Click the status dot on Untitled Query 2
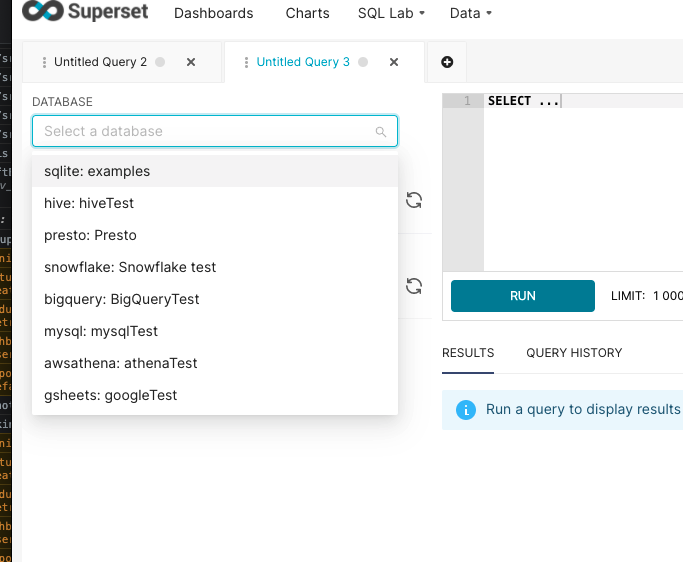The height and width of the screenshot is (562, 683). (x=160, y=62)
